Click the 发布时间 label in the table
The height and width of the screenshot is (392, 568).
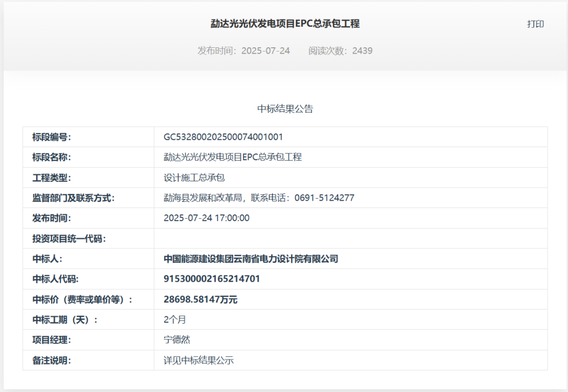[52, 218]
